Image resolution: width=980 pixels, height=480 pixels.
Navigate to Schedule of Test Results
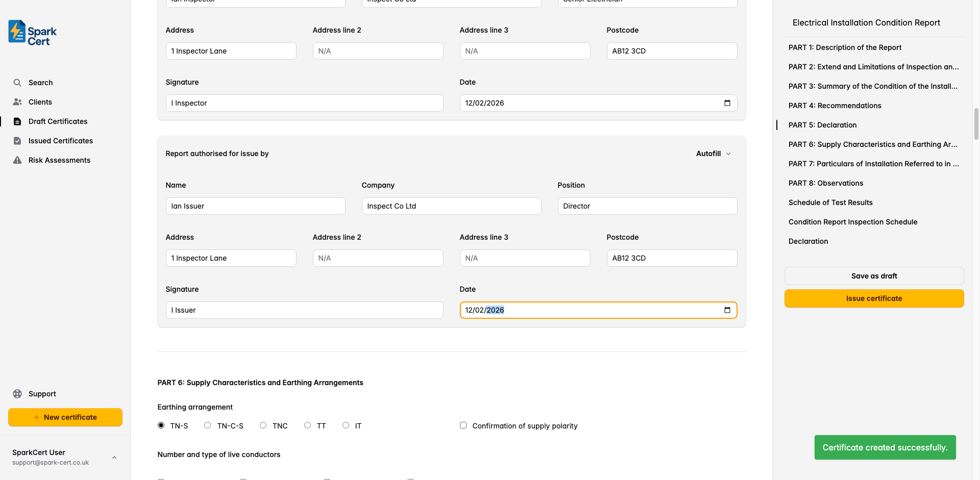830,202
